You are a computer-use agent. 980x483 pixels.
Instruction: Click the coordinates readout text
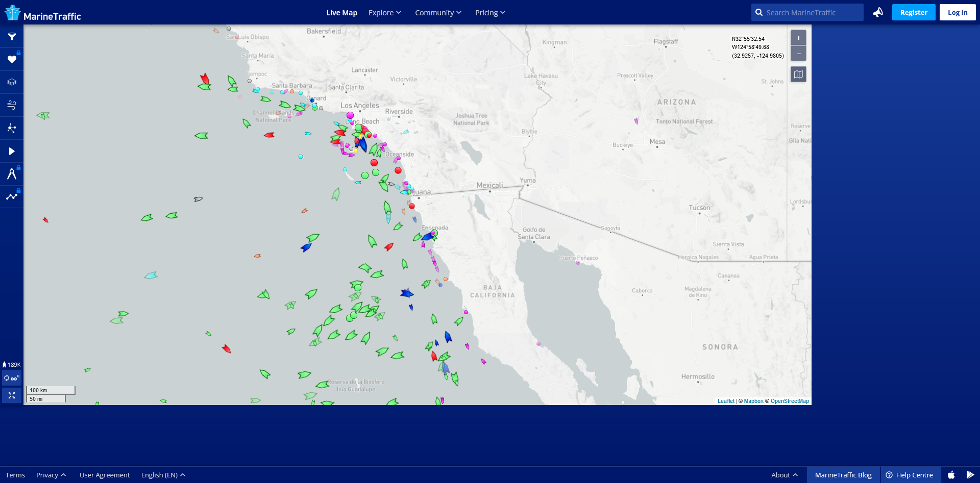tap(757, 47)
